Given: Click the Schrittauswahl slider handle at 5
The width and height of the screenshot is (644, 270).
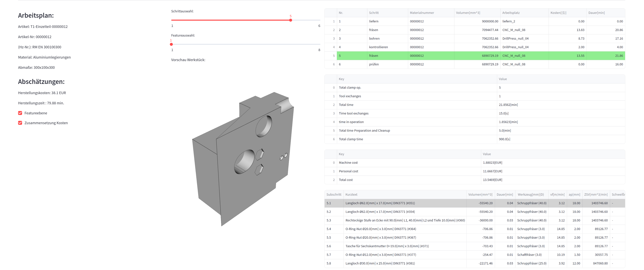Looking at the screenshot, I should point(291,20).
